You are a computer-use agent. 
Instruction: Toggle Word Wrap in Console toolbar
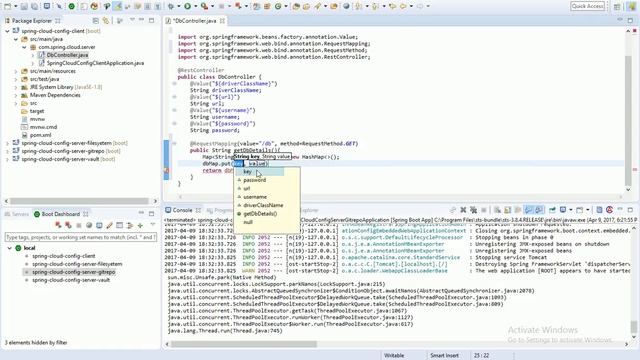point(518,210)
